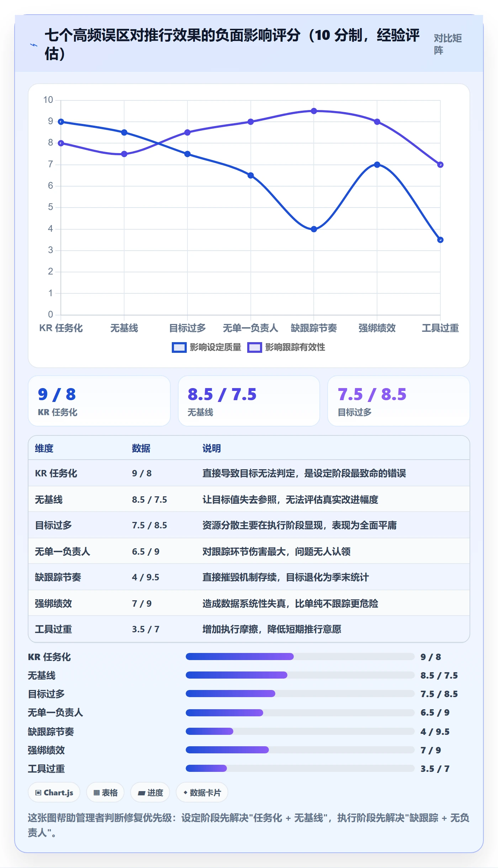Screen dimensions: 498x868
Task: Click the 7 / 9 value beside the 强绑绩效 progress bar
Action: tap(431, 750)
